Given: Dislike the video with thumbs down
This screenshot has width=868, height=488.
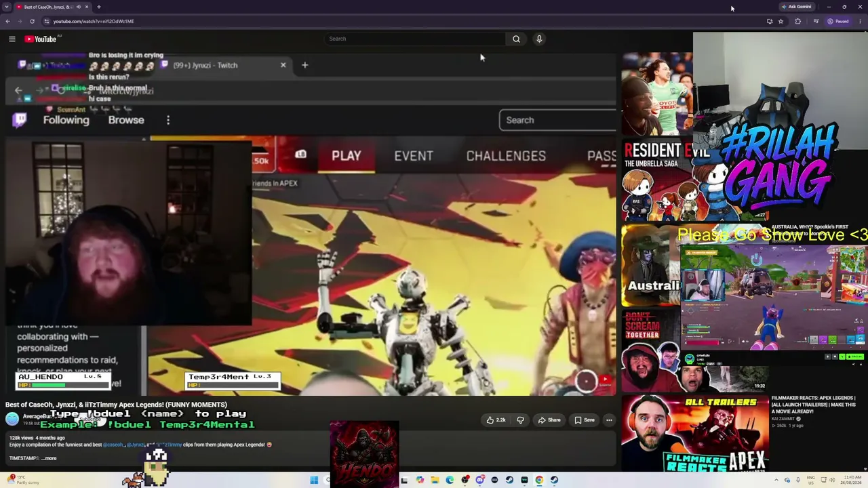Looking at the screenshot, I should (520, 420).
